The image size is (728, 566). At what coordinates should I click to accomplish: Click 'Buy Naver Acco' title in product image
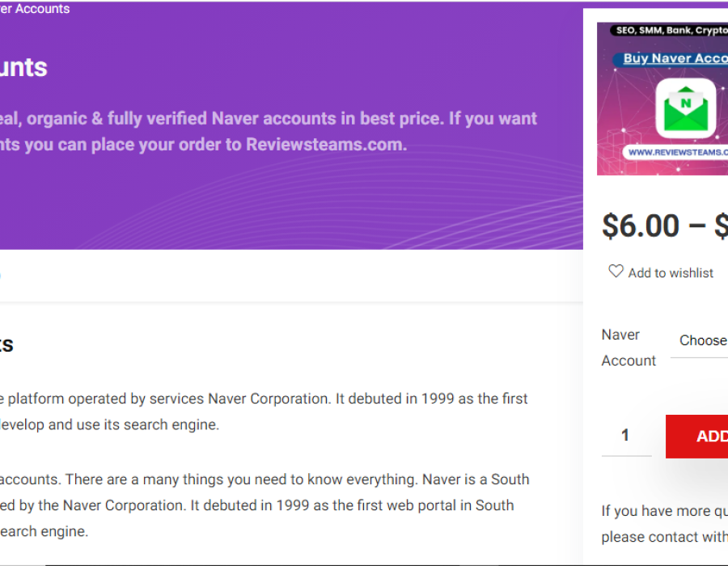pos(675,58)
